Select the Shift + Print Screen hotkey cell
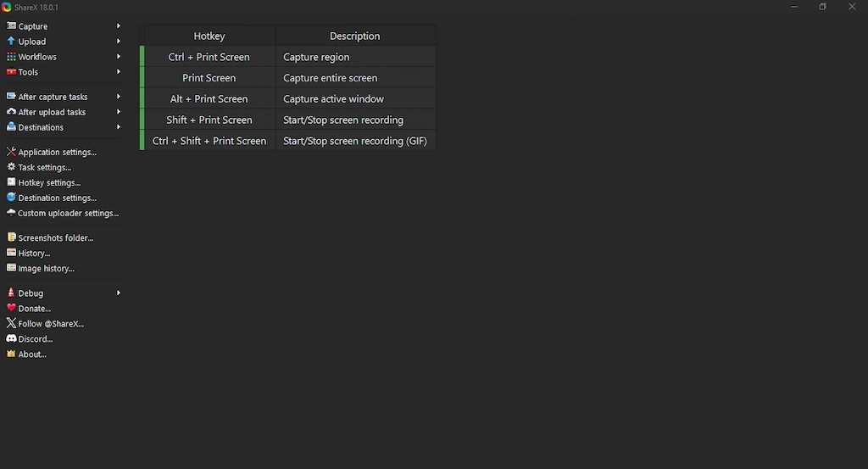This screenshot has width=868, height=469. pyautogui.click(x=209, y=120)
